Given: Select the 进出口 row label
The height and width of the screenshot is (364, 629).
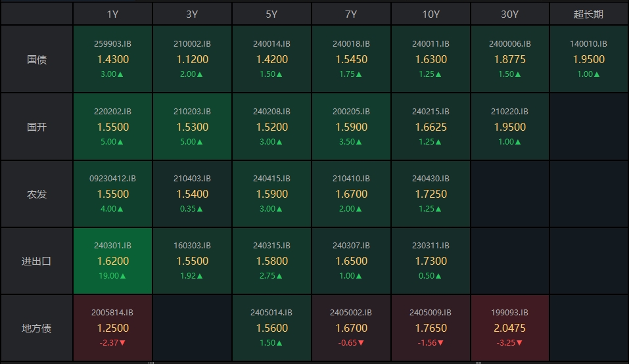Looking at the screenshot, I should pyautogui.click(x=37, y=261).
